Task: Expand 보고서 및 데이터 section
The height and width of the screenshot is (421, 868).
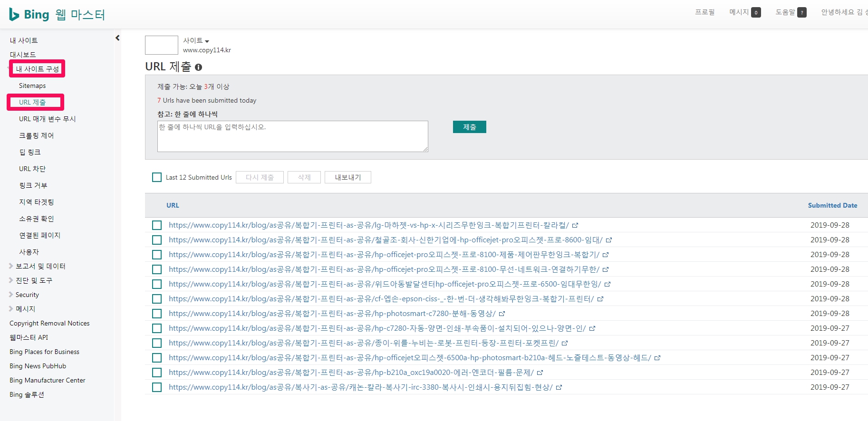Action: [11, 266]
